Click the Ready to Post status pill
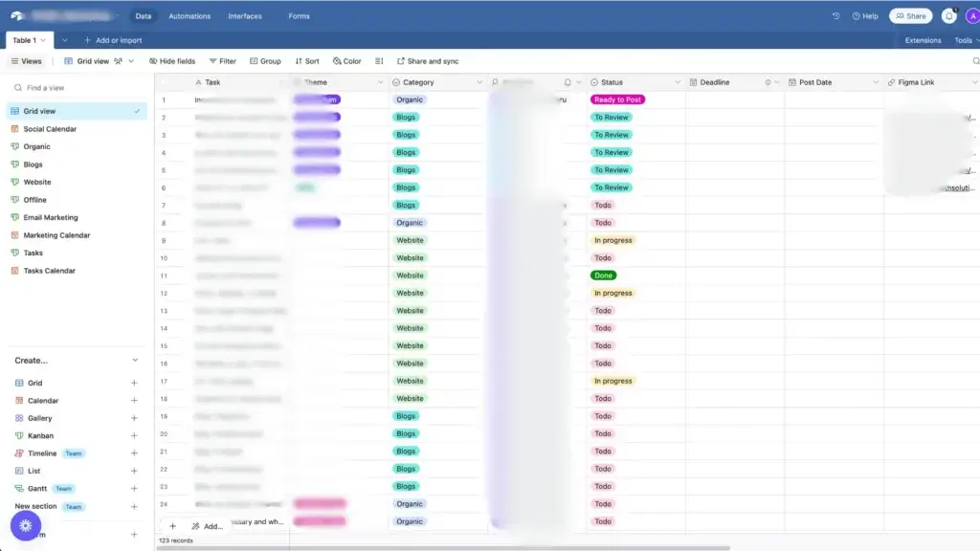Viewport: 980px width, 551px height. [617, 99]
